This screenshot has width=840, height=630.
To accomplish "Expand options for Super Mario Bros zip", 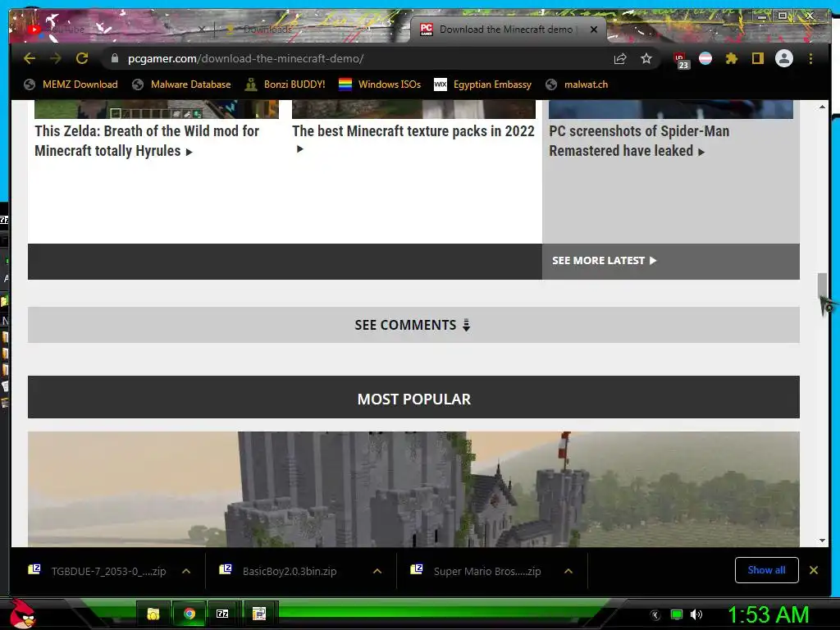I will coord(568,571).
